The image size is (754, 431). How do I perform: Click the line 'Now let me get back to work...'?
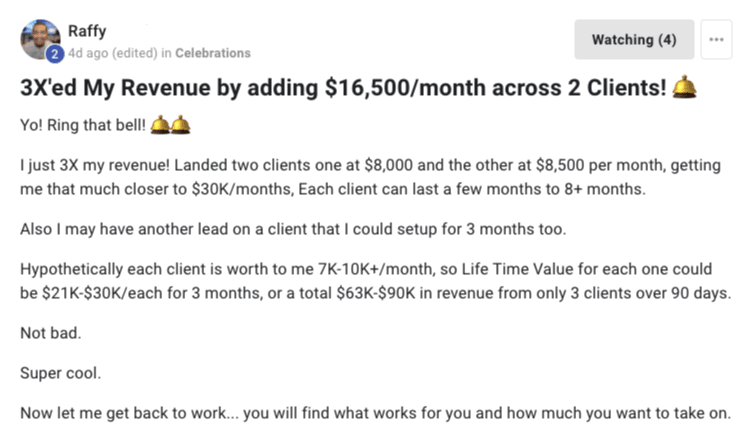(x=375, y=414)
